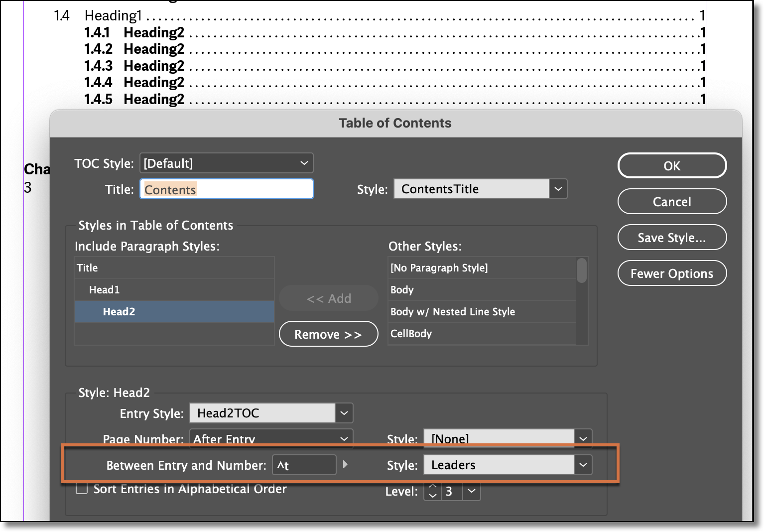This screenshot has width=764, height=532.
Task: Open the [None] style dropdown
Action: click(x=583, y=439)
